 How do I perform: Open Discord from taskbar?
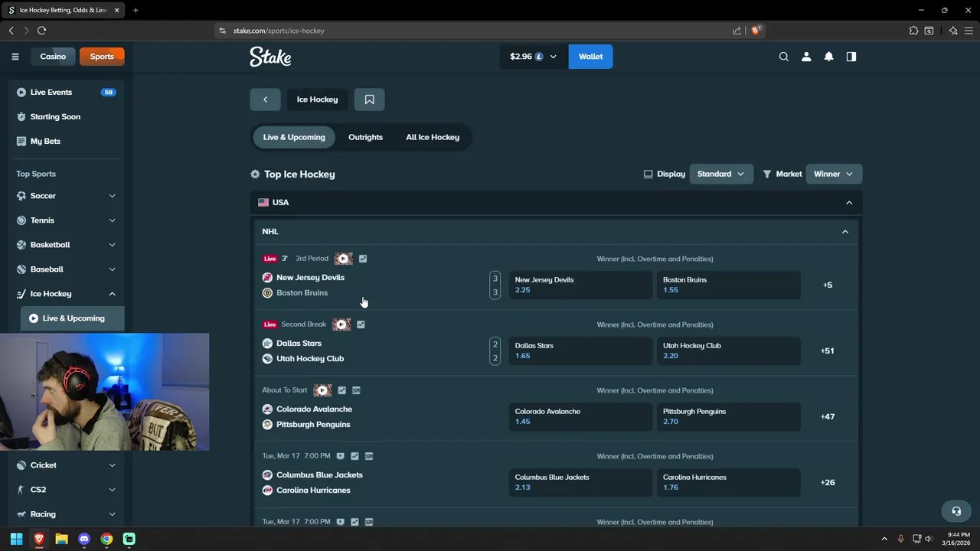tap(84, 539)
